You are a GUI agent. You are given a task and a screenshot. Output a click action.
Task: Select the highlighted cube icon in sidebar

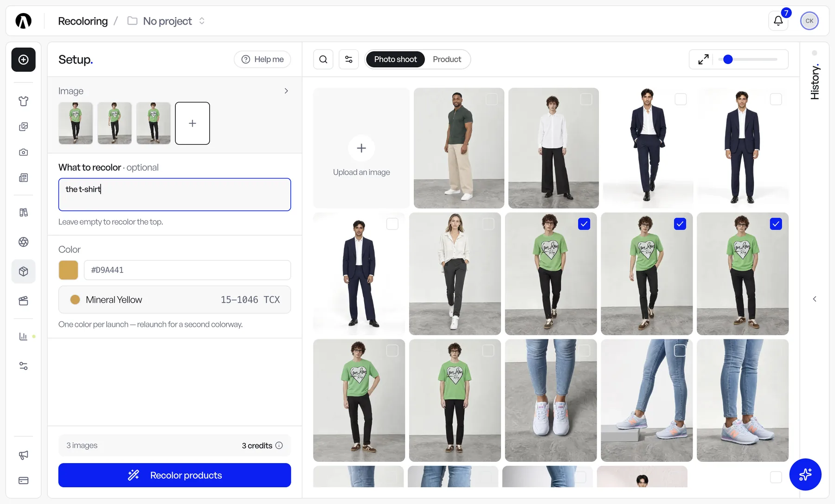coord(24,271)
